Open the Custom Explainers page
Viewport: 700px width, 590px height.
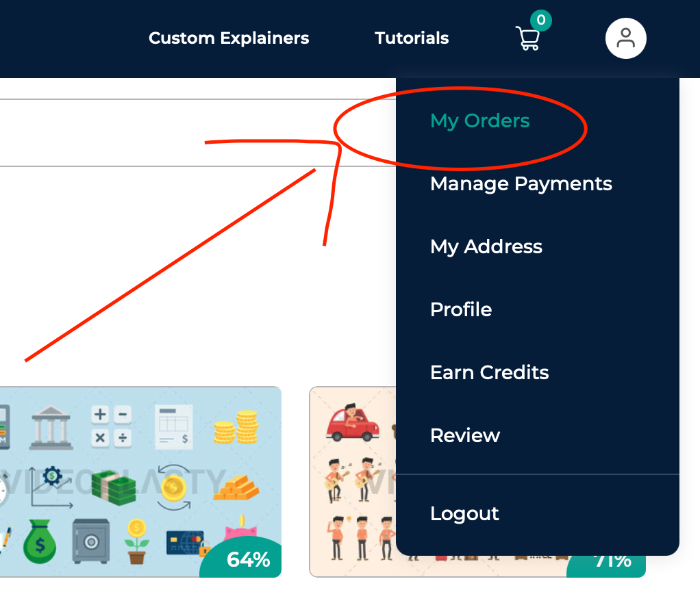coord(229,38)
